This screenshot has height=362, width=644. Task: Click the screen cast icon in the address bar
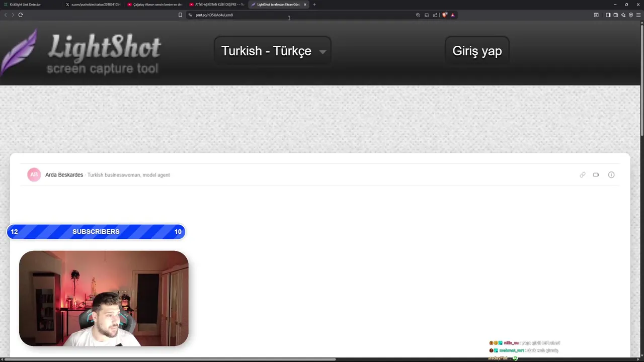427,15
